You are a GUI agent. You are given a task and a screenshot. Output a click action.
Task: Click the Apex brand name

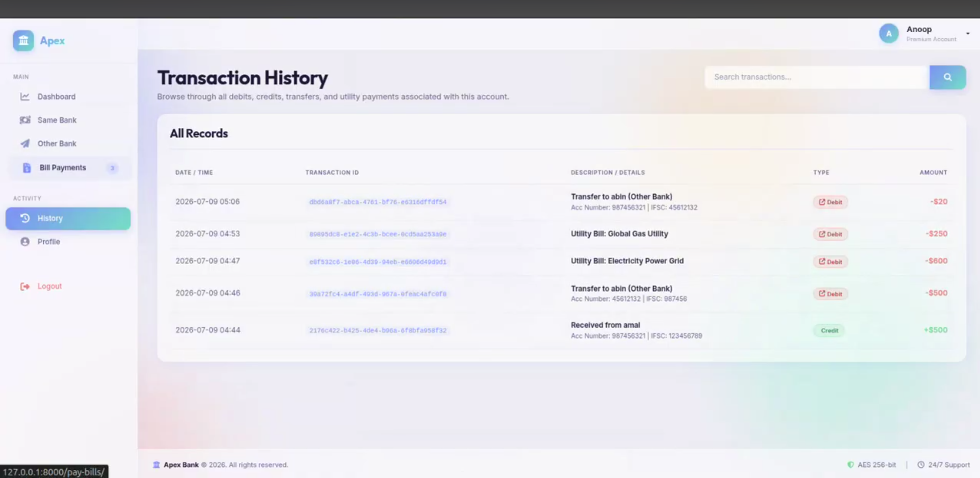tap(52, 41)
